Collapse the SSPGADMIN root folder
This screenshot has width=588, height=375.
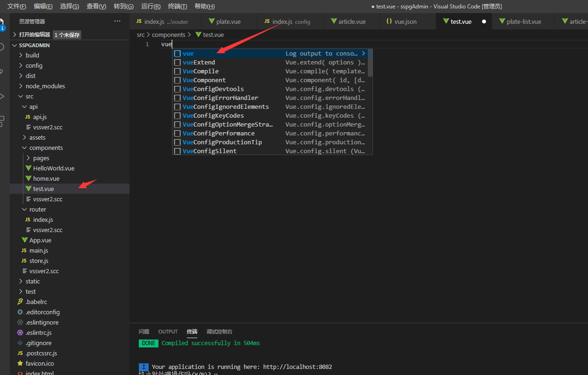(15, 45)
